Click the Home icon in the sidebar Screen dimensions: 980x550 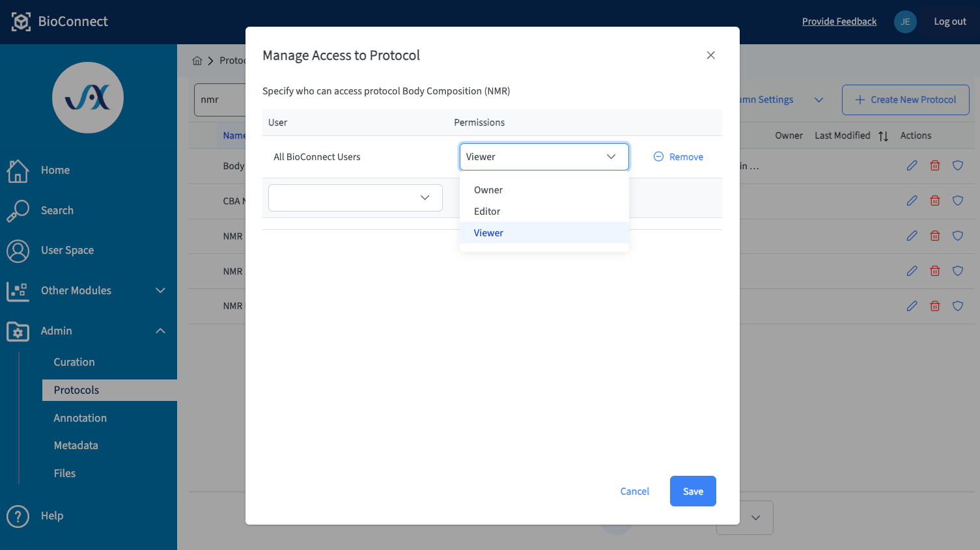tap(17, 171)
